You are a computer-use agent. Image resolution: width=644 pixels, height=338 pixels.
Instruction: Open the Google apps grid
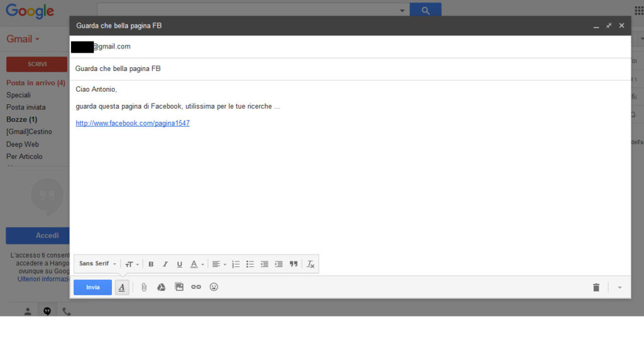pyautogui.click(x=639, y=11)
